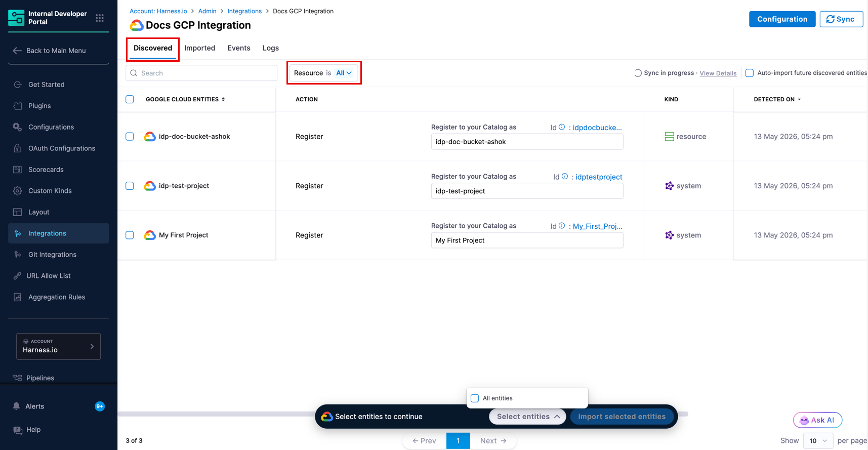Switch to the Events tab
The image size is (868, 450).
pyautogui.click(x=239, y=48)
